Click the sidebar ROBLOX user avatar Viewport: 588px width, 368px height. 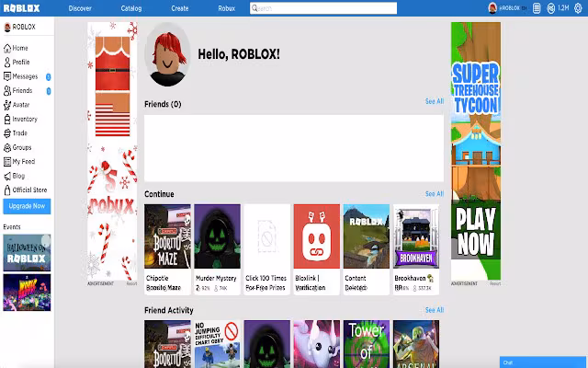point(7,27)
